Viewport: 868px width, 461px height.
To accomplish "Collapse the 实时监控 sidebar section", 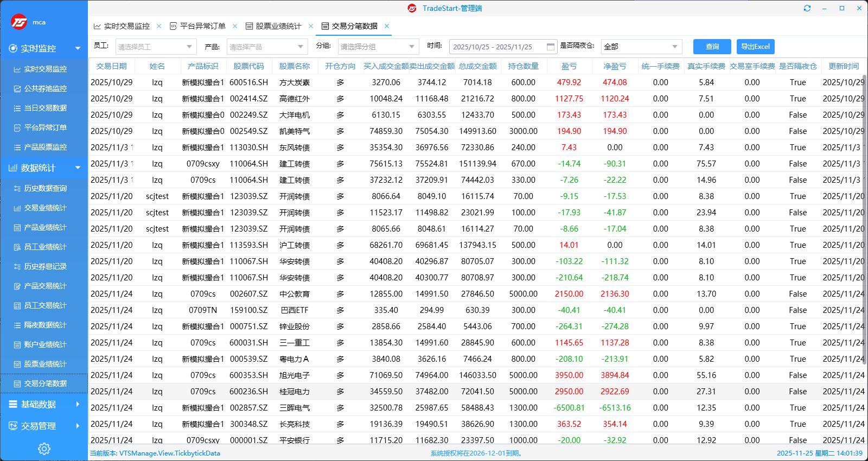I will [x=78, y=48].
